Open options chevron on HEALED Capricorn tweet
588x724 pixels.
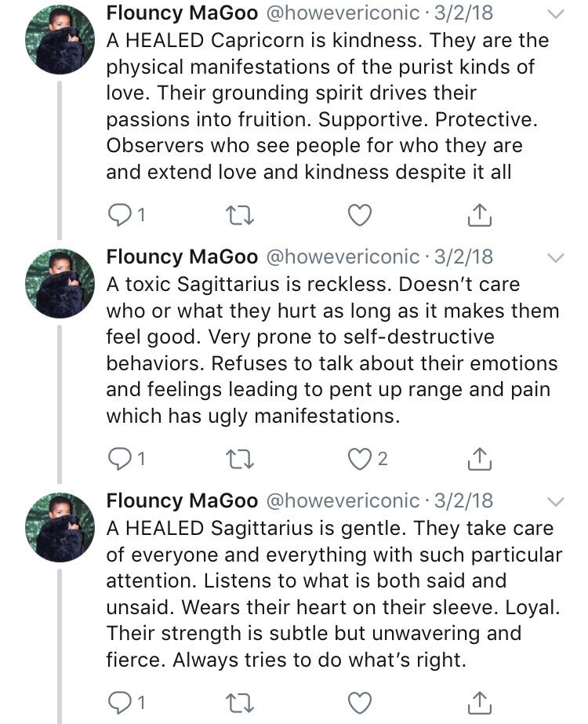tap(555, 15)
